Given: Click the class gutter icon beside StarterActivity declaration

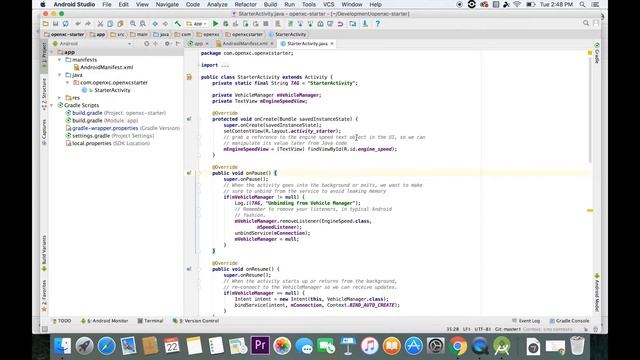Looking at the screenshot, I should 189,77.
